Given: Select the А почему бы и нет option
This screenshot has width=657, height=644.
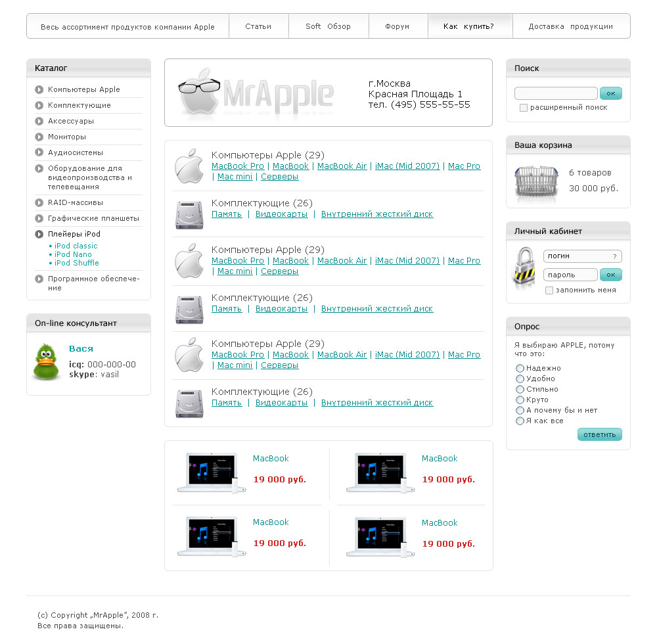Looking at the screenshot, I should coord(520,410).
